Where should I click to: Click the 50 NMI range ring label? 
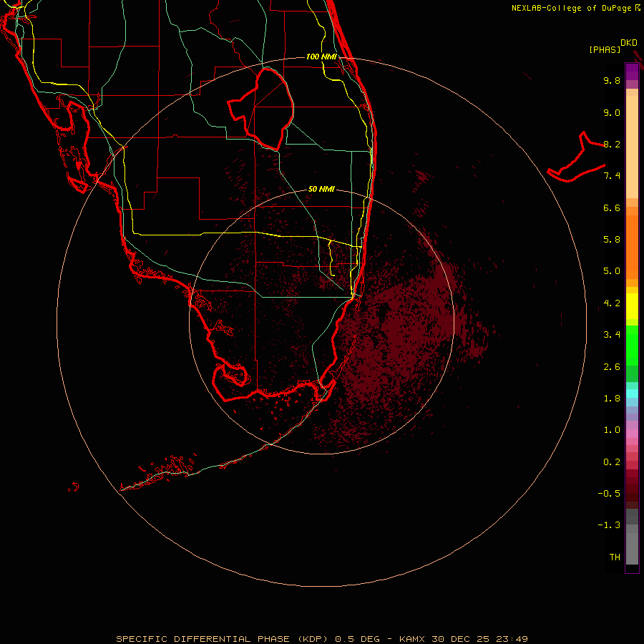click(321, 189)
